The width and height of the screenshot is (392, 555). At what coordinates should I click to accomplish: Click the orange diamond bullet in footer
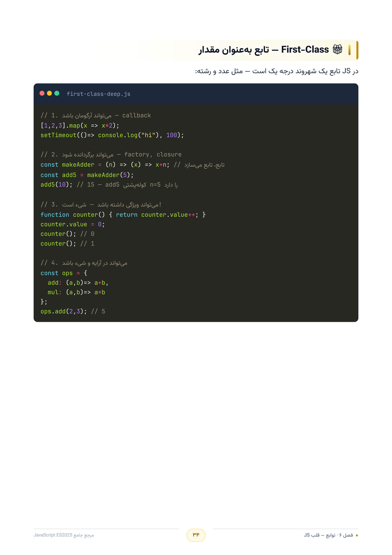[357, 535]
